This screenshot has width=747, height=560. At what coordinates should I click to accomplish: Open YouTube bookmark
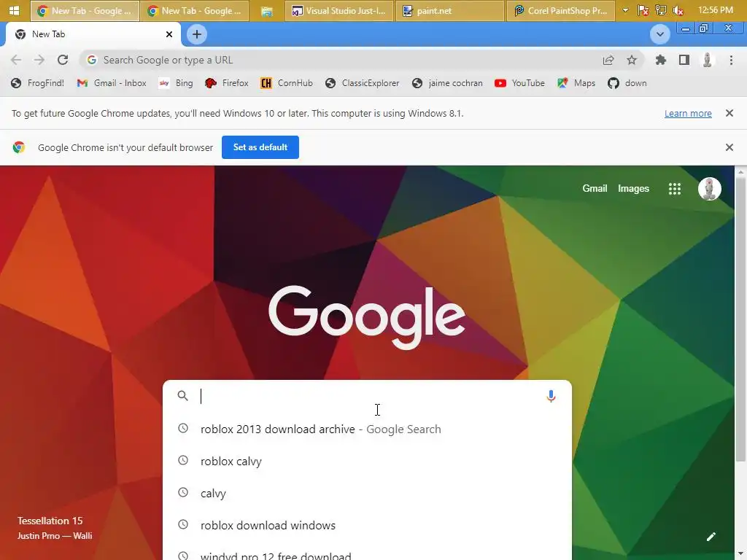coord(519,83)
